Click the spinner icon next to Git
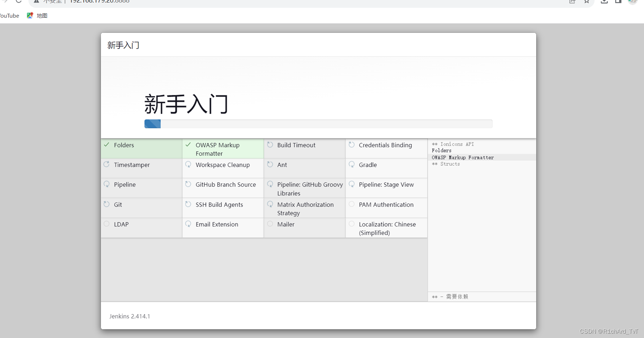Viewport: 644px width, 338px height. 107,204
